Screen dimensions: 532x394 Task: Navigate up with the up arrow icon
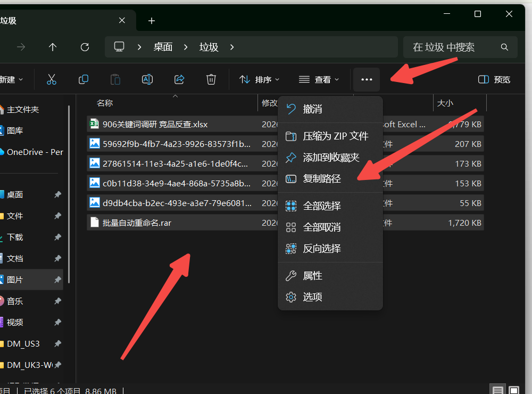tap(53, 47)
